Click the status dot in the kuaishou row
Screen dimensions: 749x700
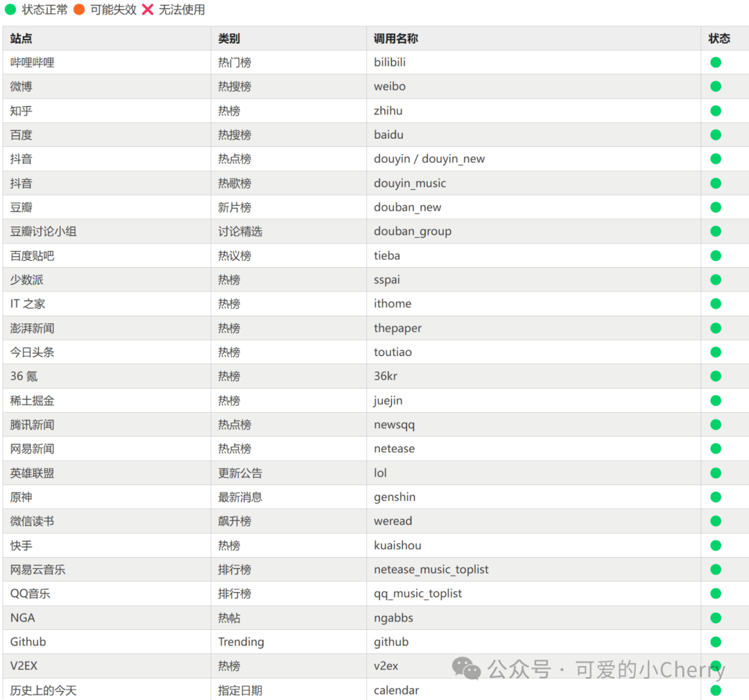(716, 545)
